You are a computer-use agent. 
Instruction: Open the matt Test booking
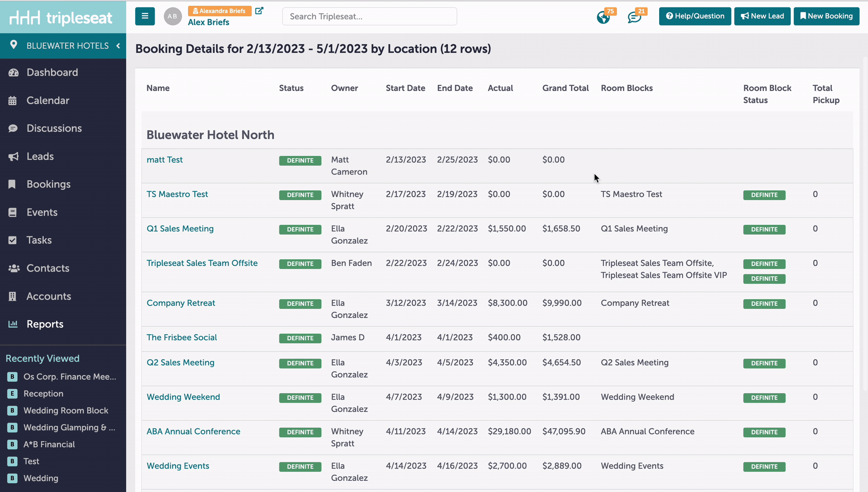(x=164, y=160)
